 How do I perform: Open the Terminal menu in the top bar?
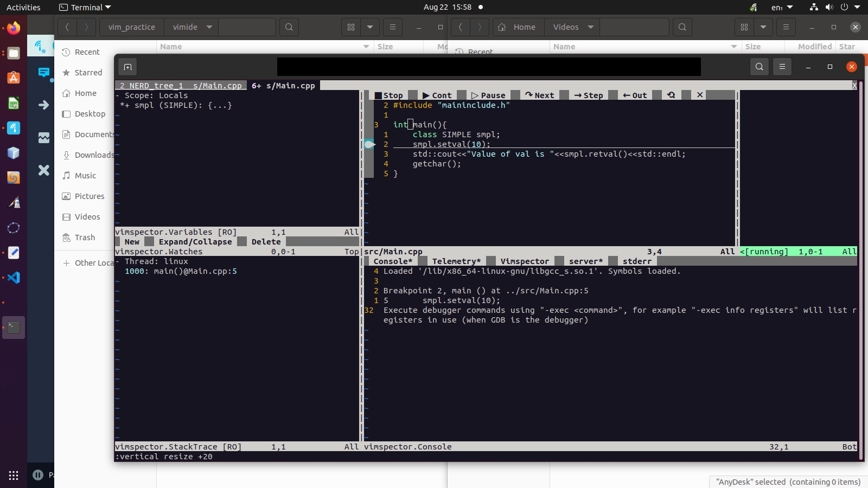84,7
